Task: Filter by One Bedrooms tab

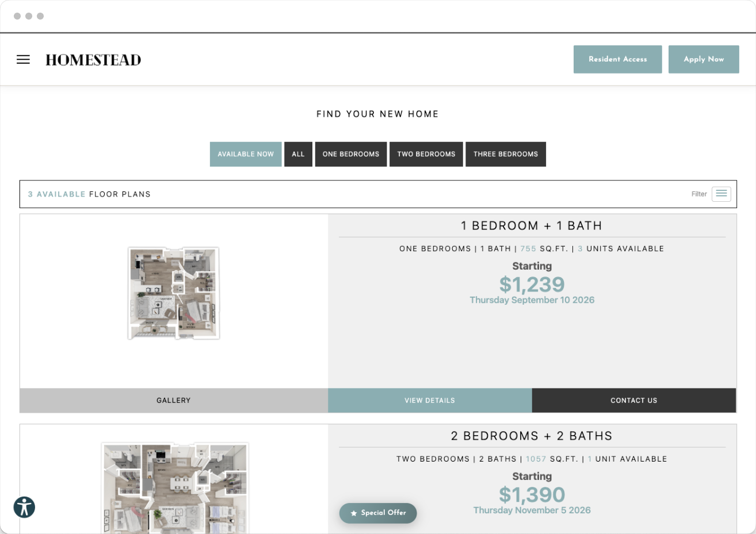Action: point(351,154)
